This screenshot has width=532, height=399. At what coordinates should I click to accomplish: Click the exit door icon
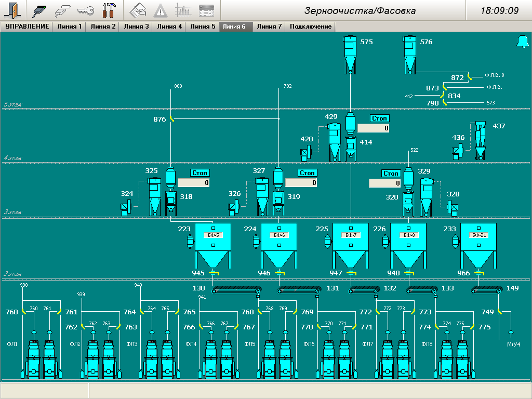14,10
